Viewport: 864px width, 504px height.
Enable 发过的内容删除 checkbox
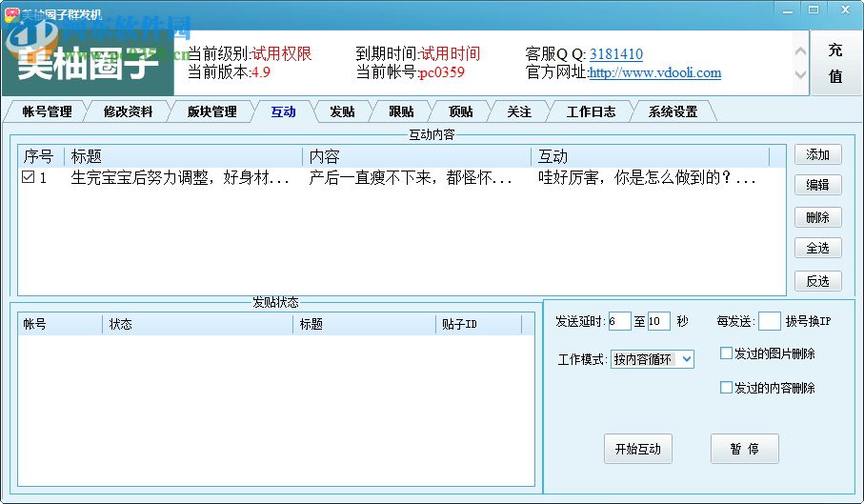tap(726, 387)
